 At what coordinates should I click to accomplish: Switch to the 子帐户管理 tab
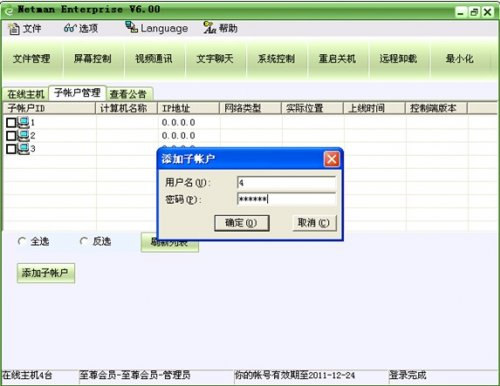click(77, 93)
